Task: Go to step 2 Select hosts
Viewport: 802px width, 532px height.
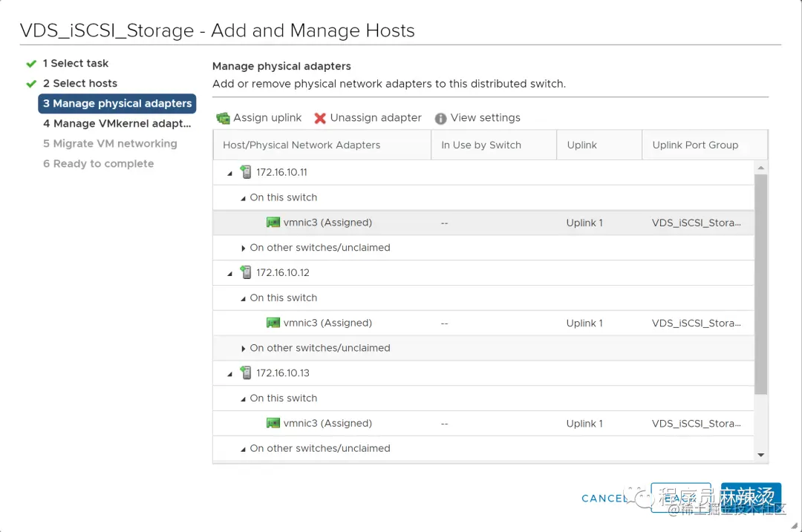Action: [79, 83]
